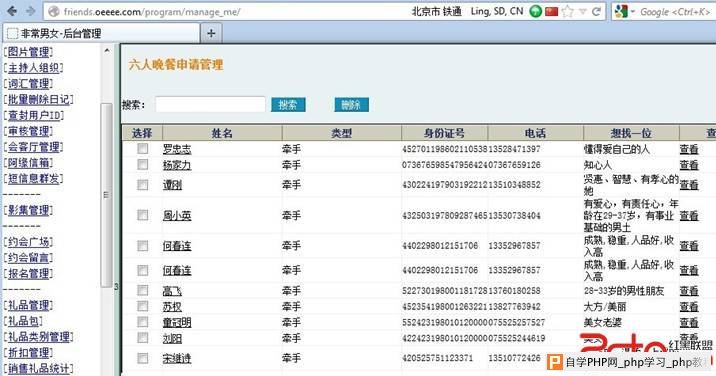
Task: Click the green circle icon in address bar
Action: click(x=535, y=11)
